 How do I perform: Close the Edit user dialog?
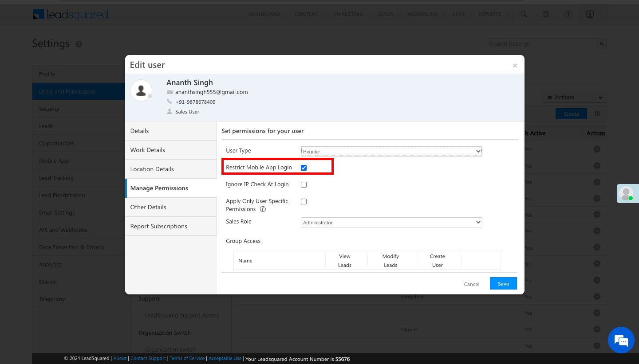point(515,66)
